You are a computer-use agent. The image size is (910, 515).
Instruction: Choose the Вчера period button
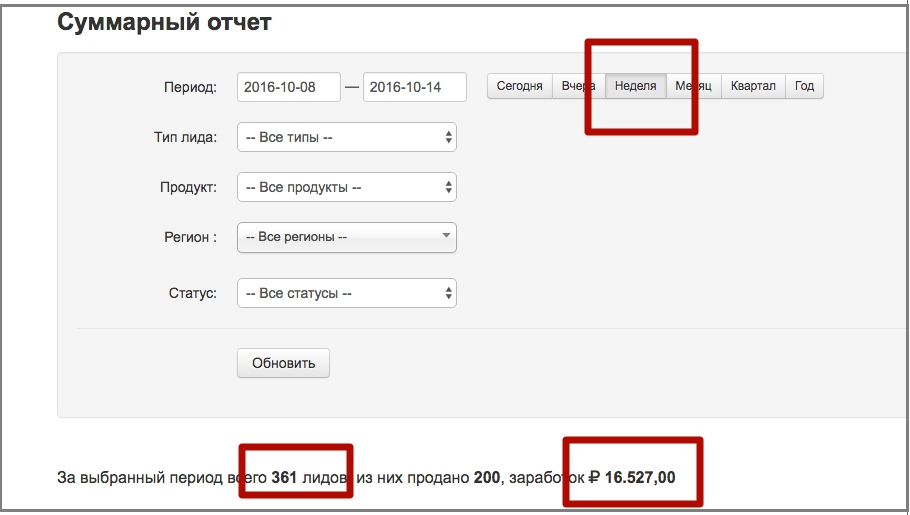tap(578, 86)
